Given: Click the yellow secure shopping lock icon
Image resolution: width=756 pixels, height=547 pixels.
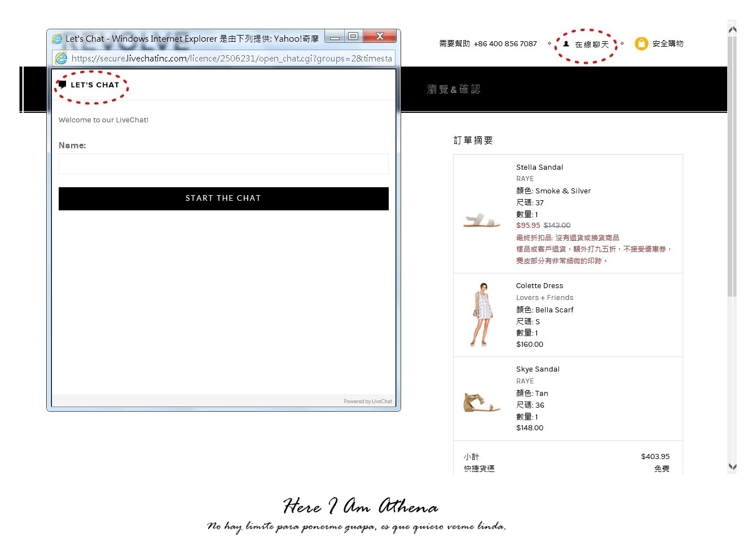Looking at the screenshot, I should point(641,43).
